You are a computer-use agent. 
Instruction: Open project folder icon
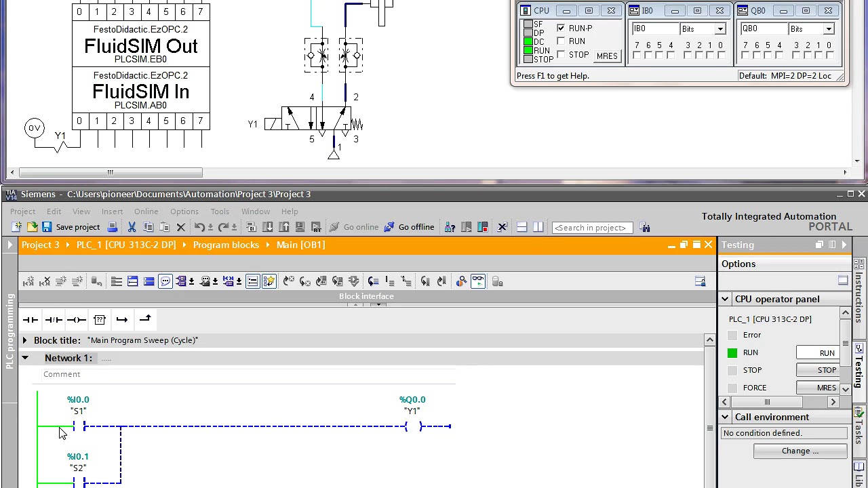click(x=32, y=227)
